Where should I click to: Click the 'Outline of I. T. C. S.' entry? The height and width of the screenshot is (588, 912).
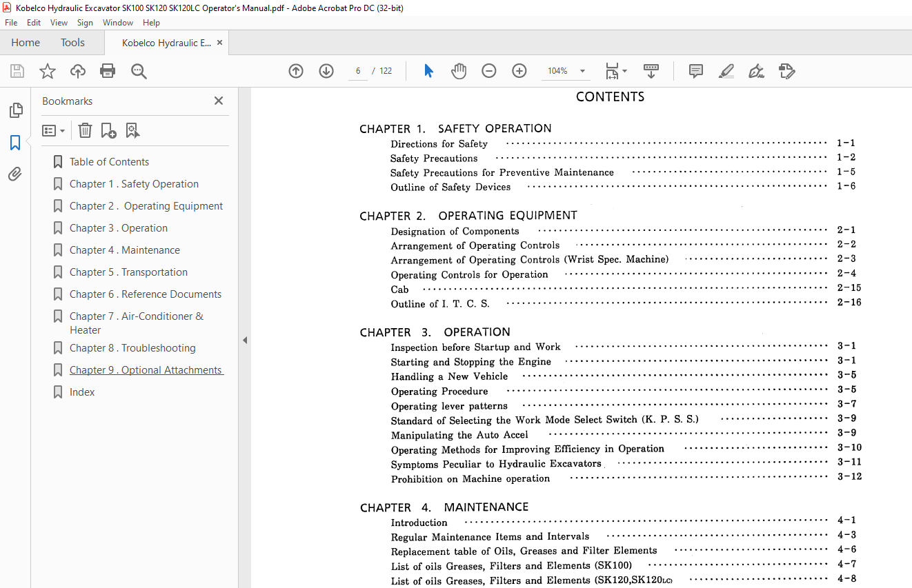click(x=440, y=304)
